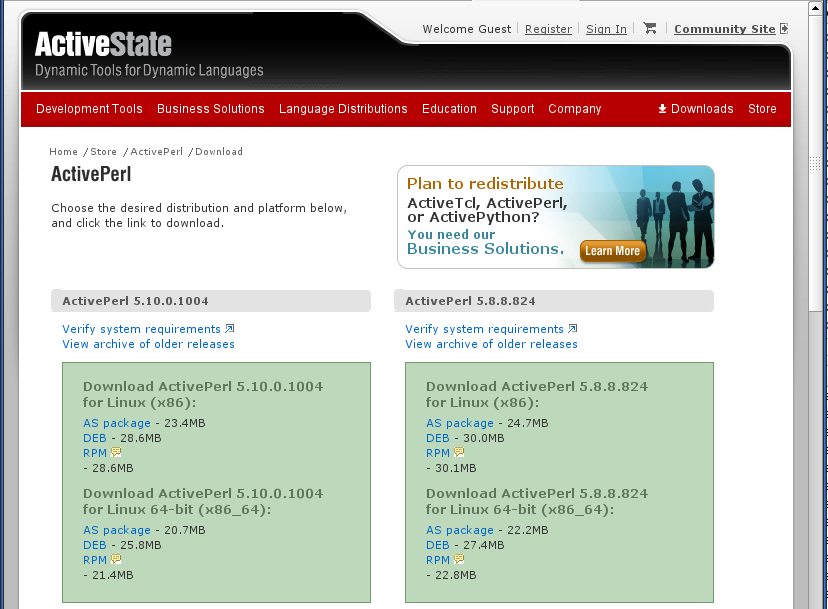Click external icon beside 5.10.0.1004 system requirements
The height and width of the screenshot is (609, 828).
[x=230, y=329]
